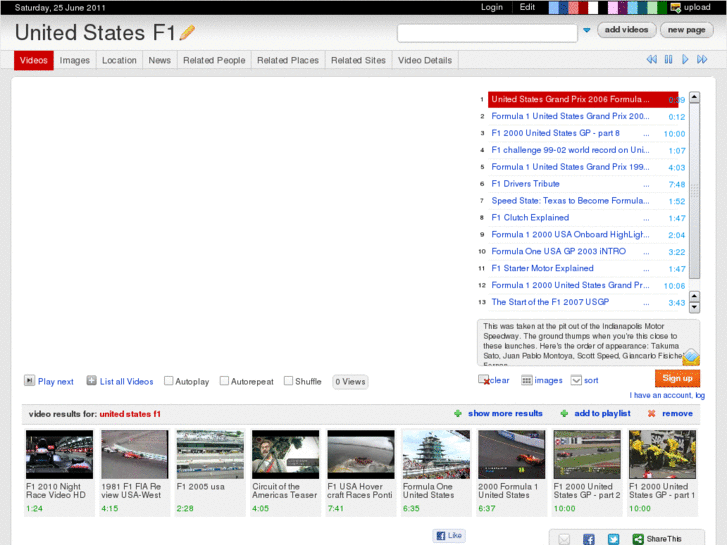Rewind to the previous video

(651, 59)
